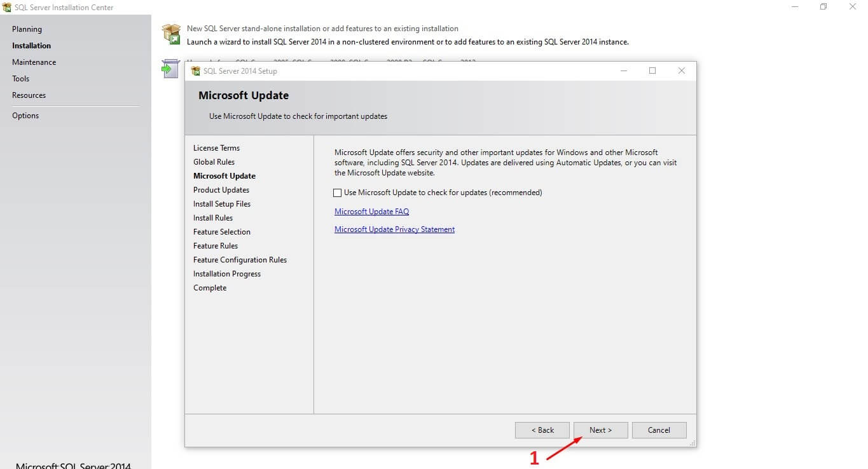Select Global Rules step

point(214,162)
